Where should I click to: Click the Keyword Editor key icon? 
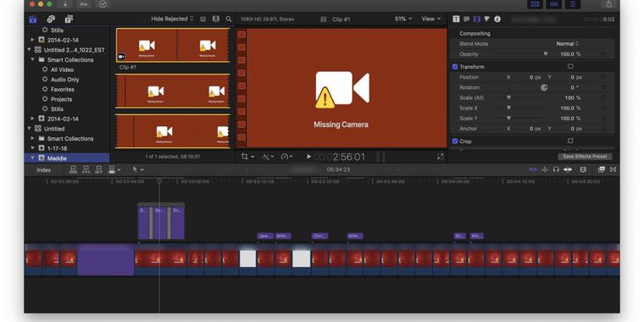tap(84, 4)
